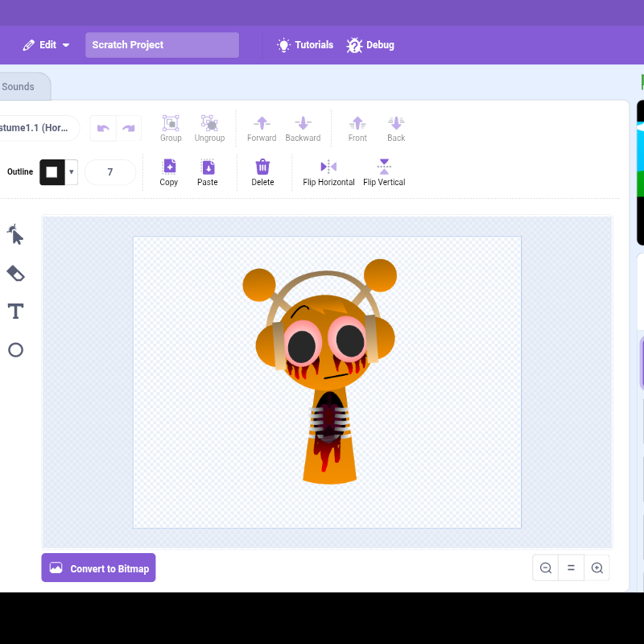Click the Copy icon
Image resolution: width=644 pixels, height=644 pixels.
[x=169, y=167]
